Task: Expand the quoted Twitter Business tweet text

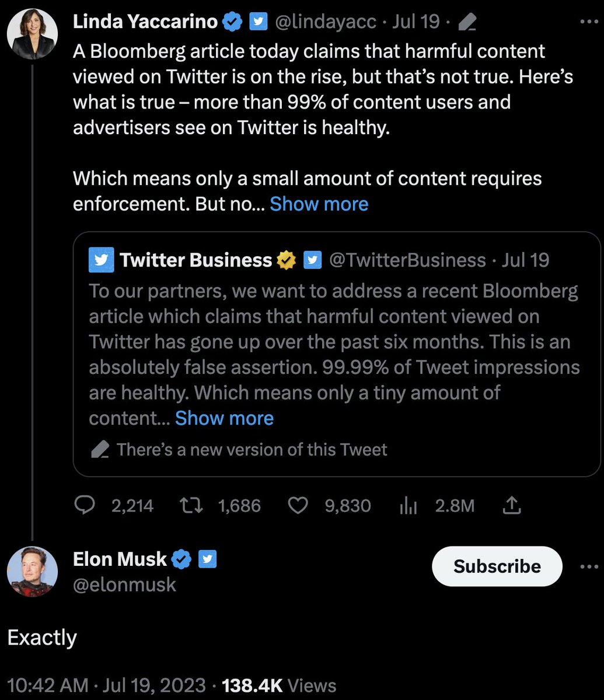Action: point(224,418)
